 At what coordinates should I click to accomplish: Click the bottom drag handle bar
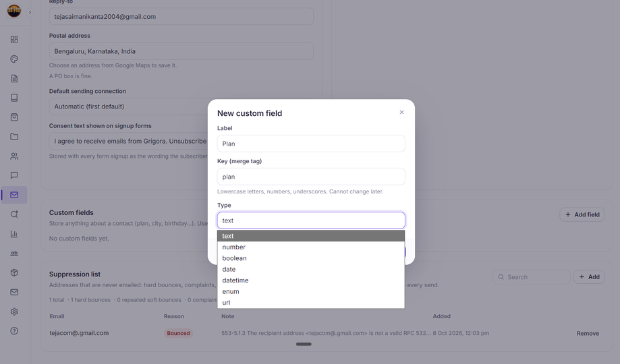[304, 344]
